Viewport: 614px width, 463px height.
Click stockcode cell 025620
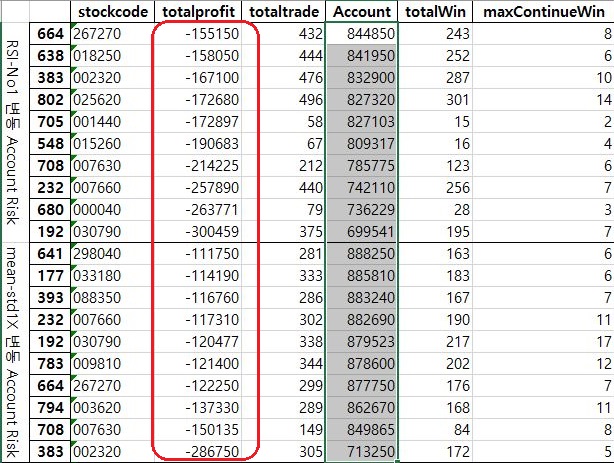[x=113, y=99]
